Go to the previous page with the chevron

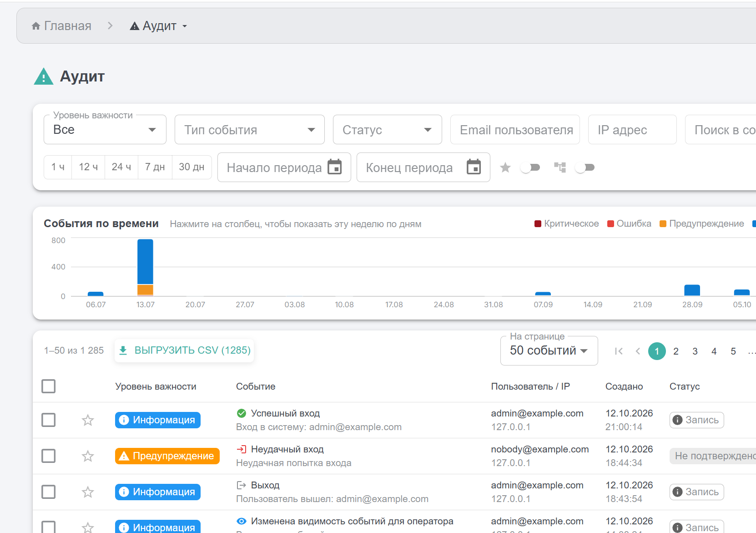point(638,351)
